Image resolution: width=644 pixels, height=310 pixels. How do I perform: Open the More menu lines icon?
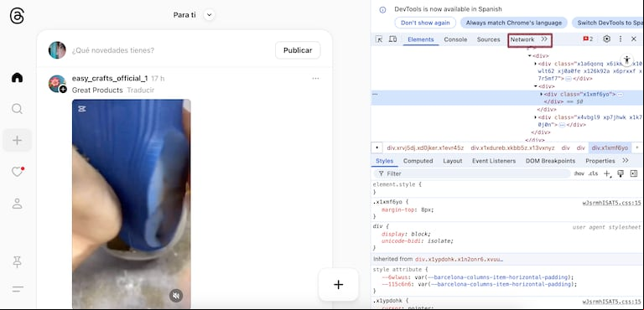click(17, 289)
